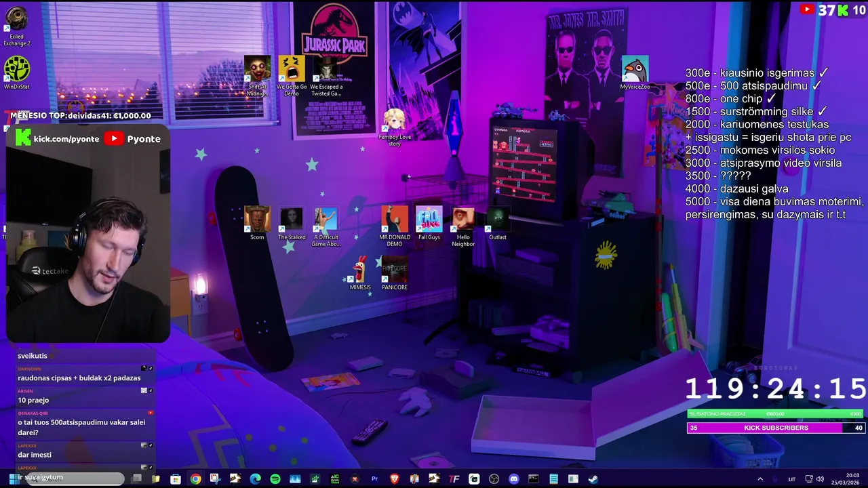Open Microsoft Store from the taskbar
Screen dimensions: 868x488
point(175,479)
